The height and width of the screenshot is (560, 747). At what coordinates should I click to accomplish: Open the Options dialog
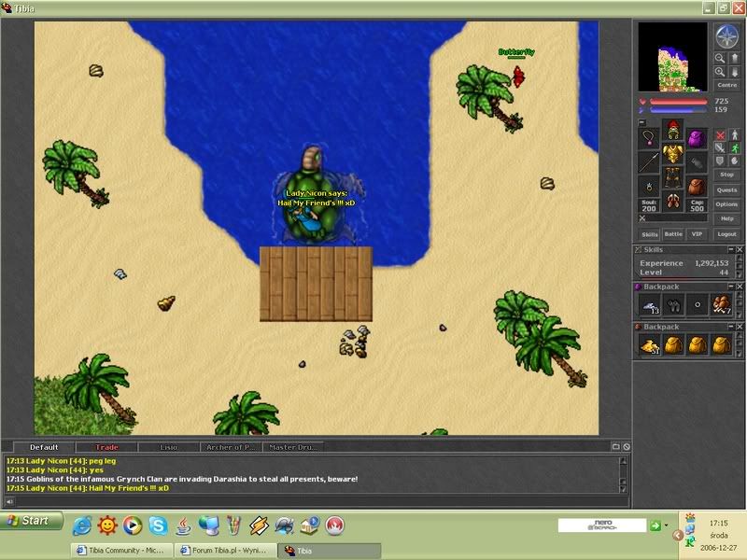point(727,204)
